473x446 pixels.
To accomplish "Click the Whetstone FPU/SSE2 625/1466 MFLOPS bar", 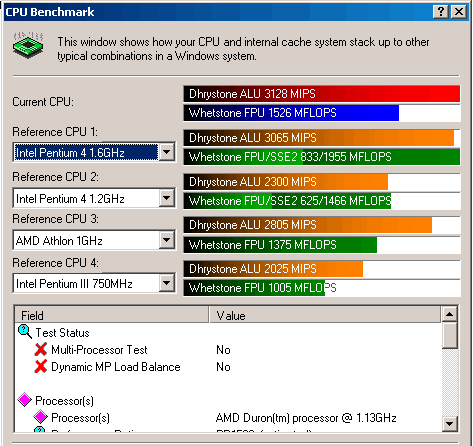I will pyautogui.click(x=287, y=201).
